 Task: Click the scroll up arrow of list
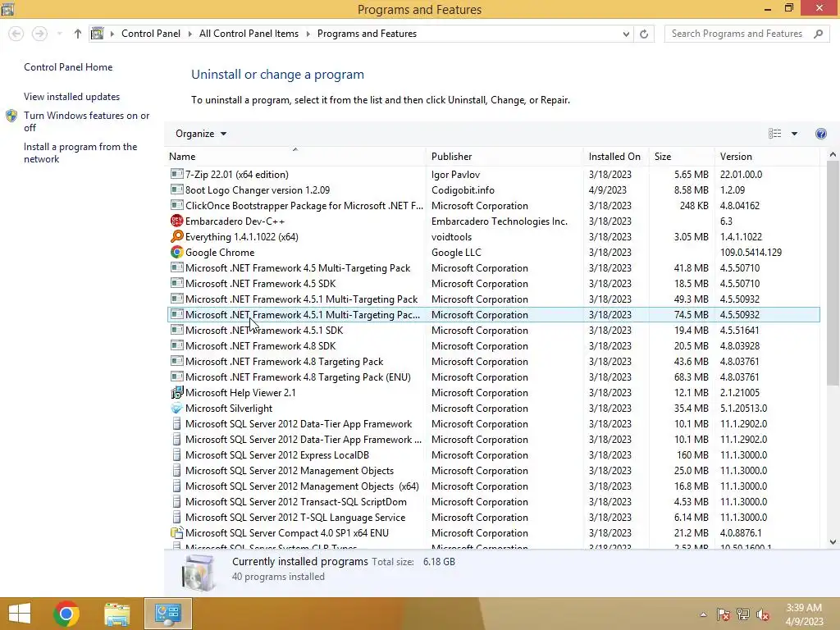[832, 154]
